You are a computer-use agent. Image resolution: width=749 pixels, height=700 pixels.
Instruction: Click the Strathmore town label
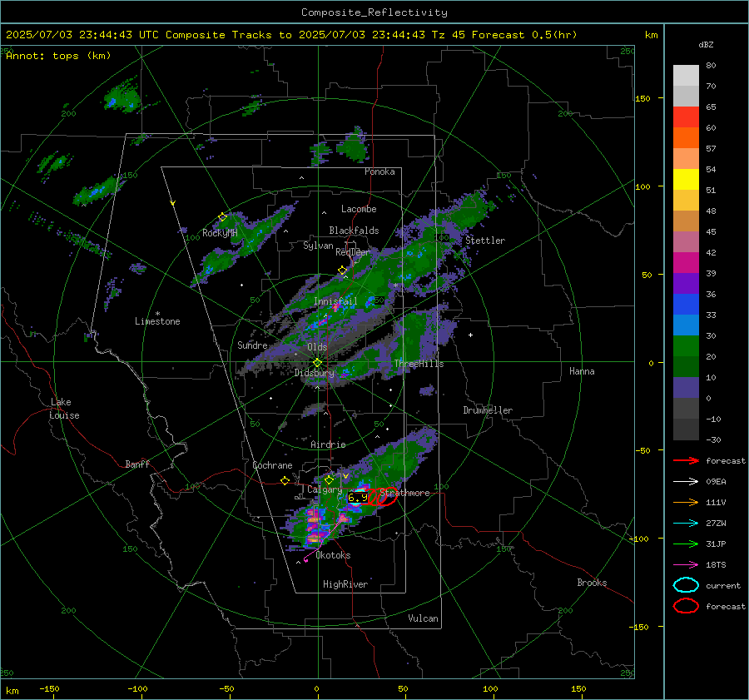tap(405, 493)
